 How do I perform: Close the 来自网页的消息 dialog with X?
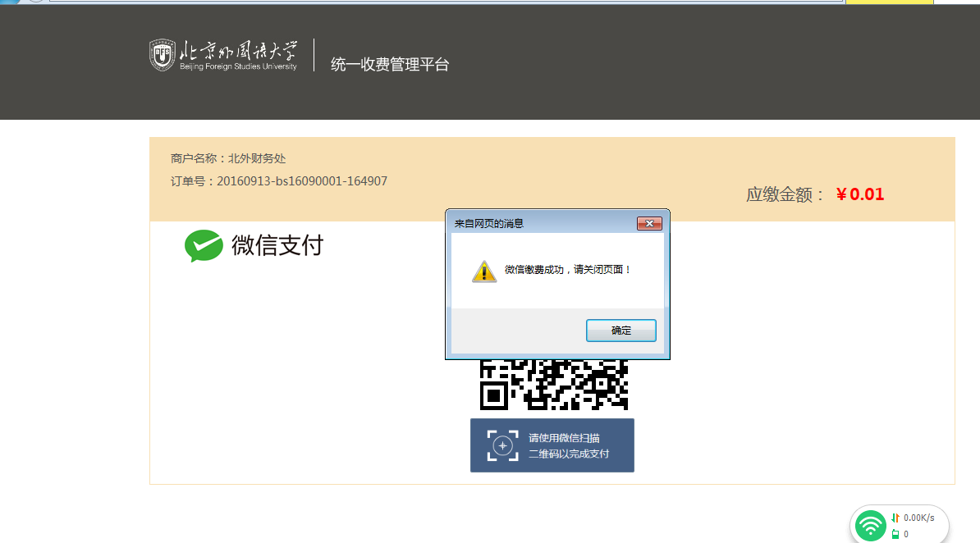tap(649, 223)
